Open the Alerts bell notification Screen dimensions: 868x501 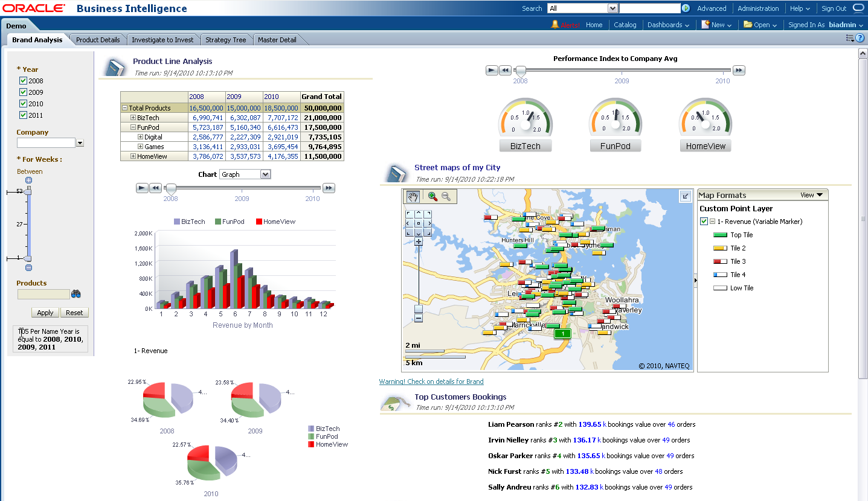coord(555,25)
